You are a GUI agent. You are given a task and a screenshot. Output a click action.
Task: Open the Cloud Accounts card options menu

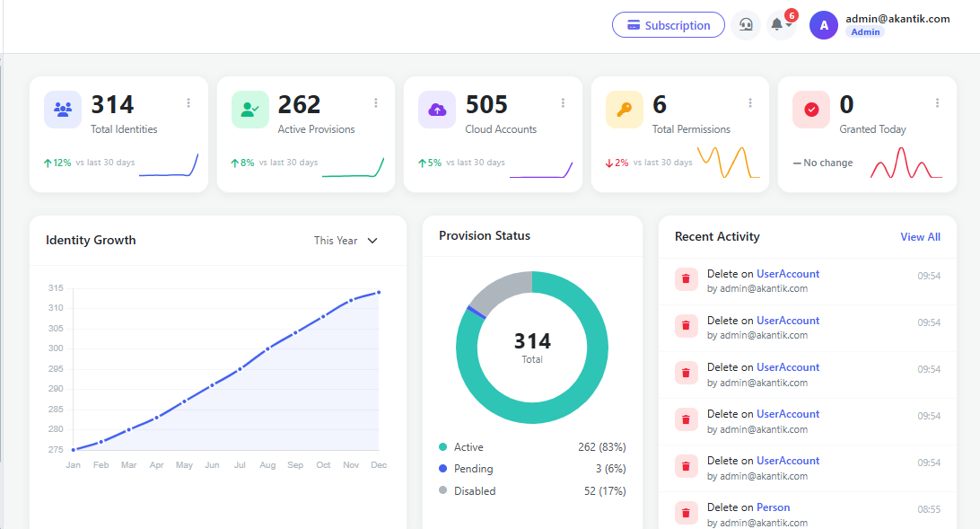(563, 103)
